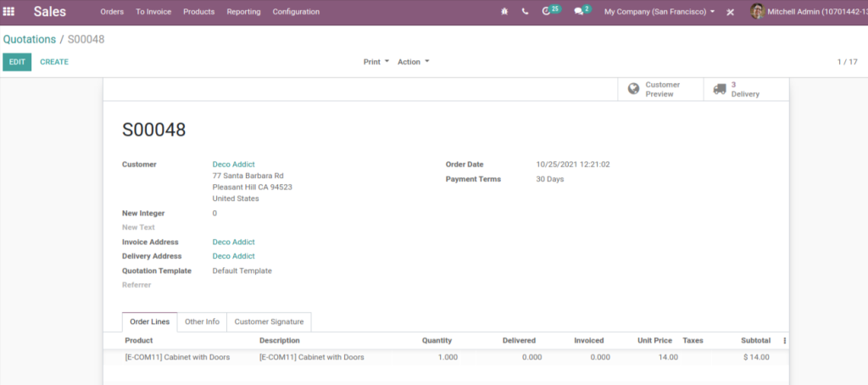Switch to the Customer Signature tab
Screen dimensions: 868x385
point(269,322)
